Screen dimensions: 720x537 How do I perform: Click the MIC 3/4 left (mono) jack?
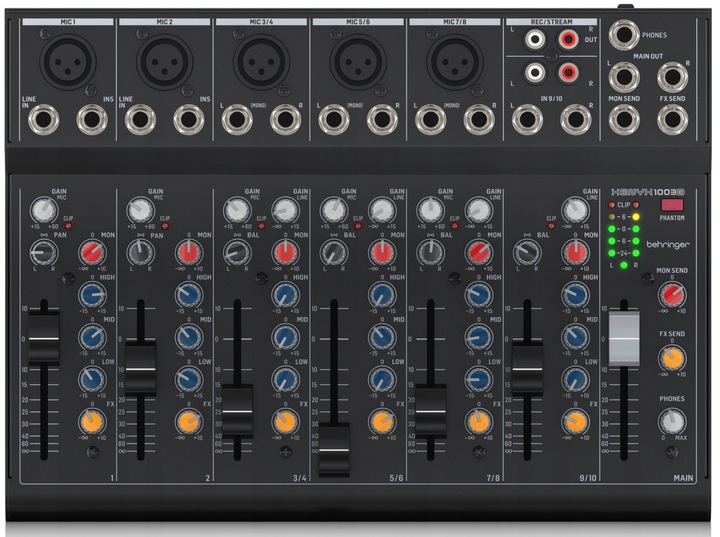(237, 119)
